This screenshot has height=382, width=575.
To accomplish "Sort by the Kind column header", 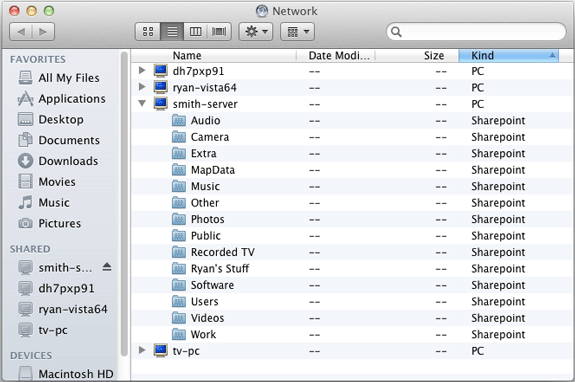I will (509, 56).
